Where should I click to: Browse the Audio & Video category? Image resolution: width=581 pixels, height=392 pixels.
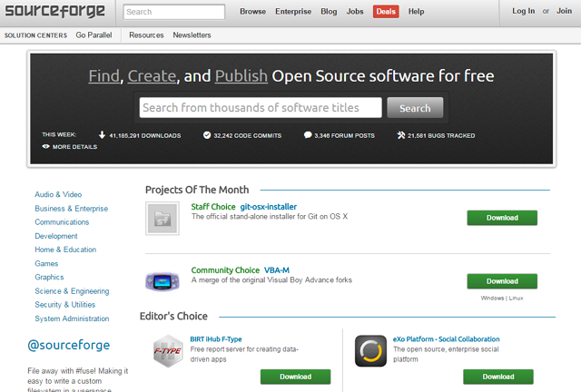pos(58,194)
